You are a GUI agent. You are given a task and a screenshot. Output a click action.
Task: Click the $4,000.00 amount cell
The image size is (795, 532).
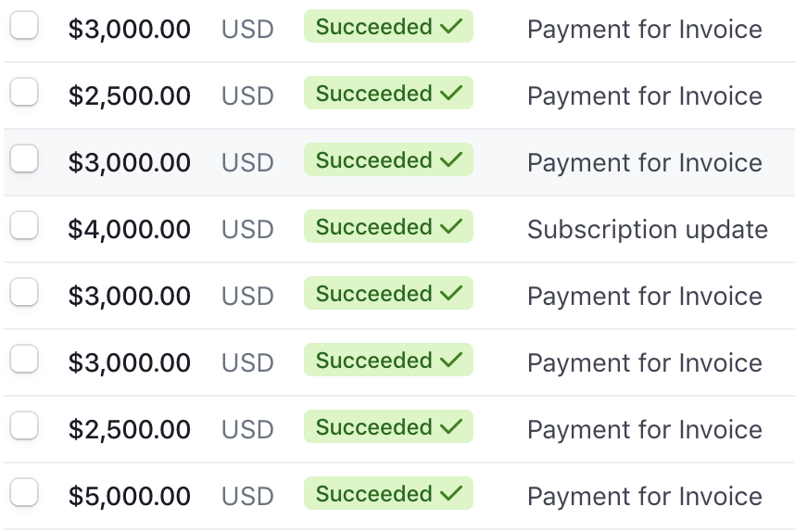[130, 229]
